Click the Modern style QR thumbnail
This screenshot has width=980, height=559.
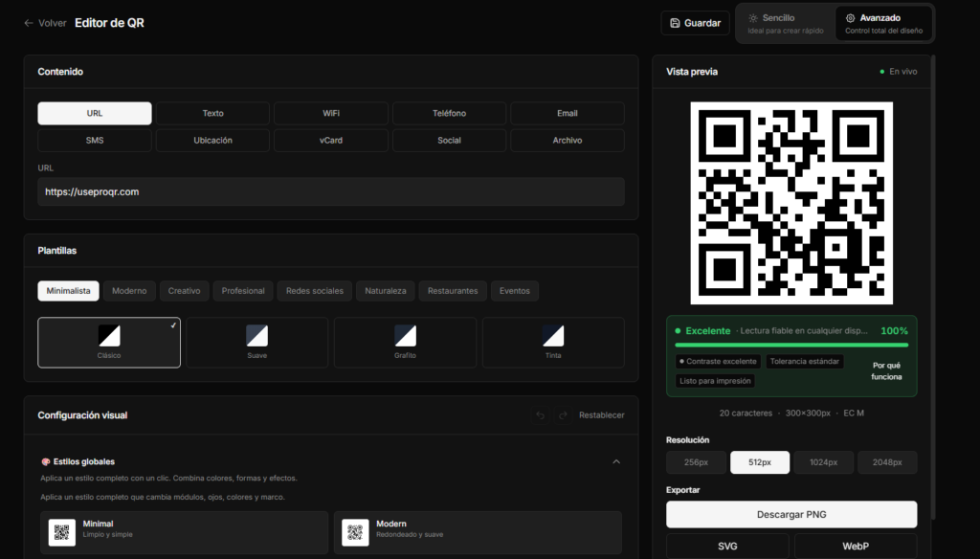355,533
